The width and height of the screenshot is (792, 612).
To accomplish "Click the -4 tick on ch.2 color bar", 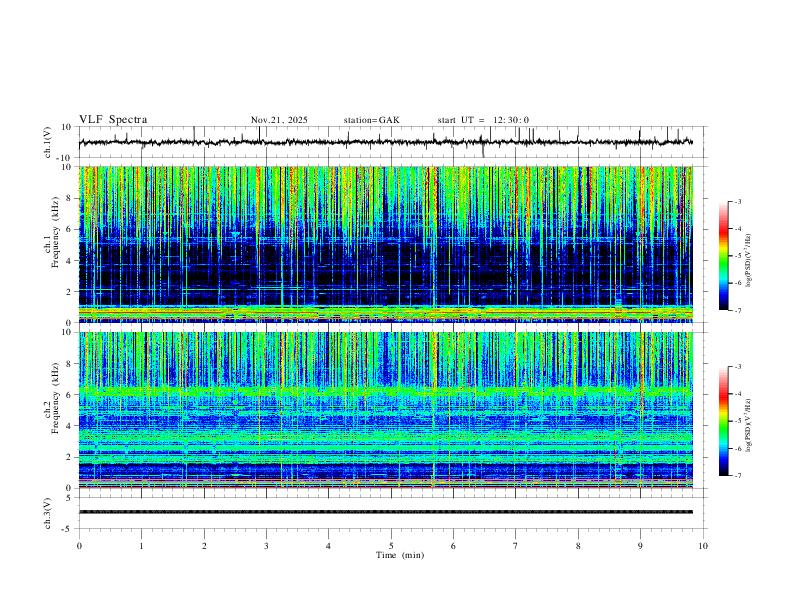I will click(x=737, y=394).
